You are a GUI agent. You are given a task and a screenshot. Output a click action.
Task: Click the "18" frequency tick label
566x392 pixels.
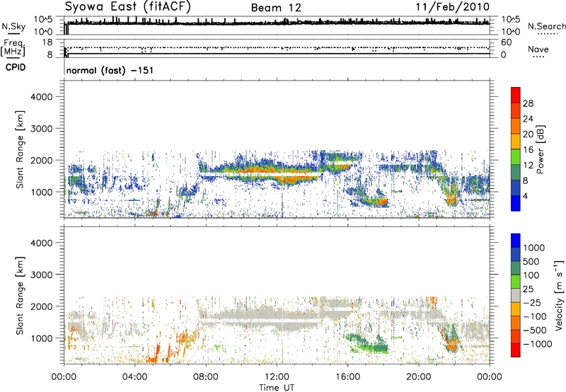tap(47, 42)
